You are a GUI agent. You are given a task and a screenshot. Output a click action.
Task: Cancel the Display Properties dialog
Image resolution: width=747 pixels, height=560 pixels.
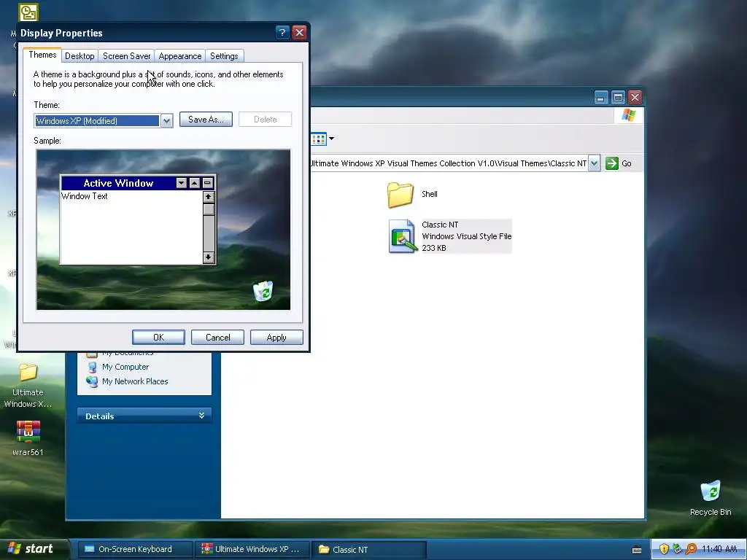pyautogui.click(x=217, y=337)
